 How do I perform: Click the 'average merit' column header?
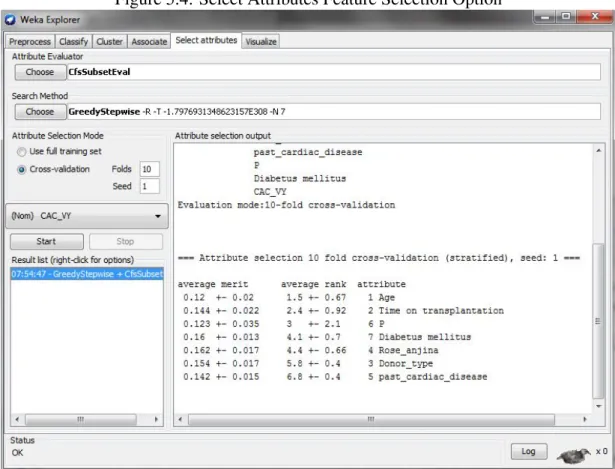pos(213,284)
